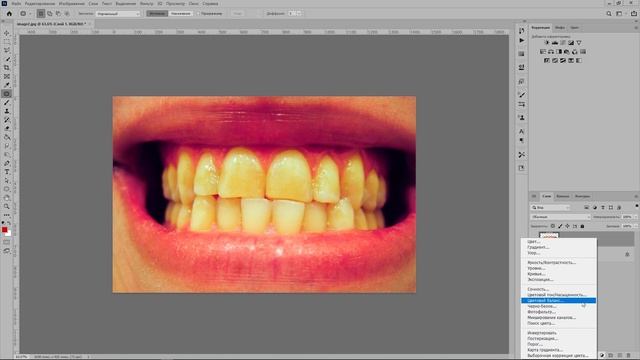Click the search magnifier icon at top right
Image resolution: width=640 pixels, height=360 pixels.
[x=609, y=13]
